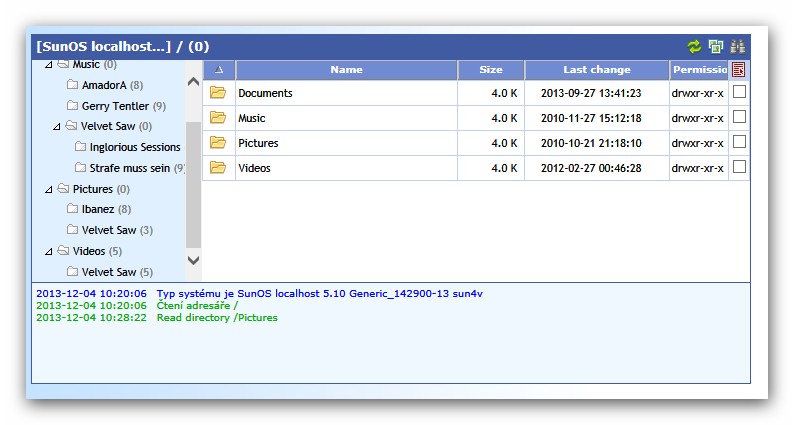794x425 pixels.
Task: Click open-folder icon beside Pictures tree node
Action: pos(63,188)
